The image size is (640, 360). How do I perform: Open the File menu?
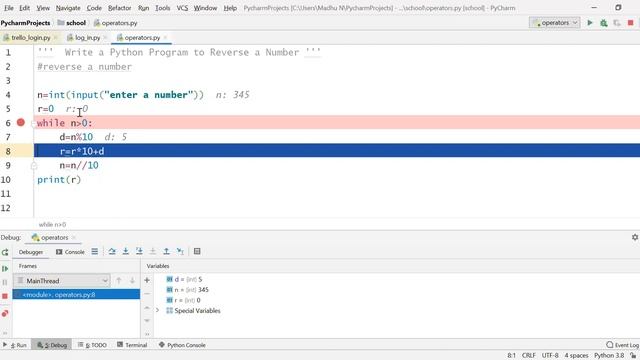(9, 8)
